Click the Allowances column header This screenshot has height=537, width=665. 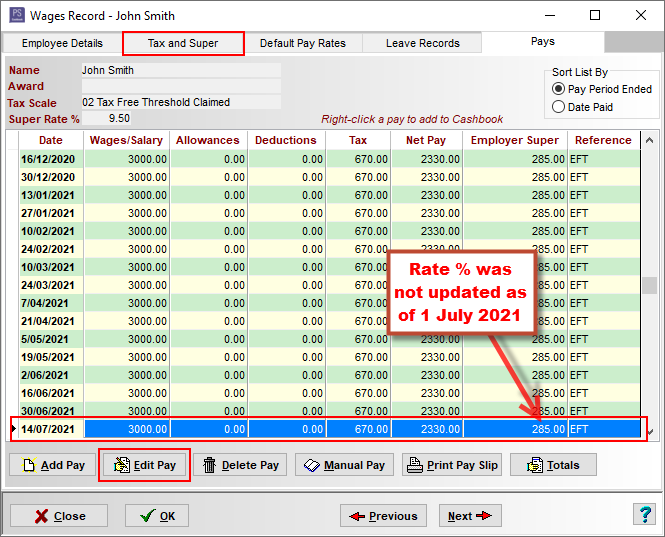point(208,140)
